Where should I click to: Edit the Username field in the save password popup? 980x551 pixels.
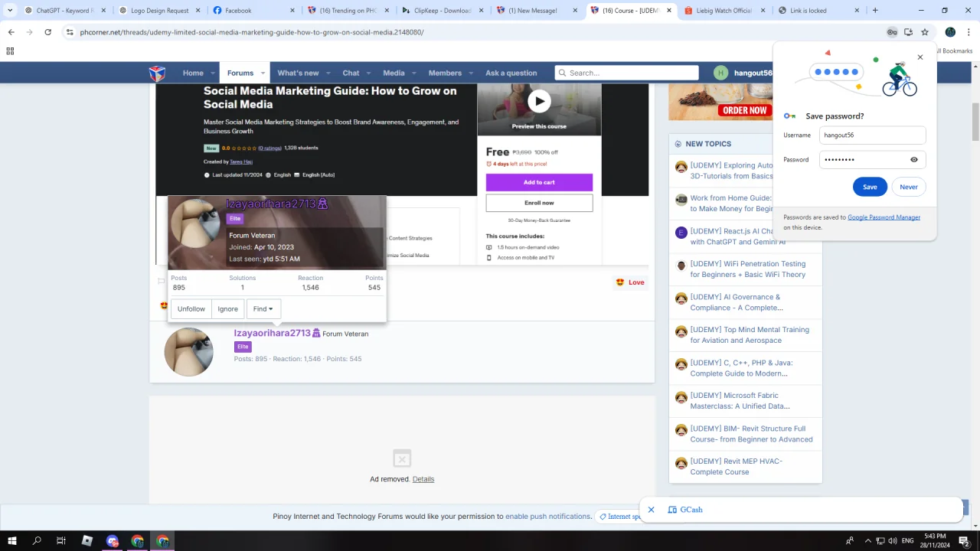[873, 135]
